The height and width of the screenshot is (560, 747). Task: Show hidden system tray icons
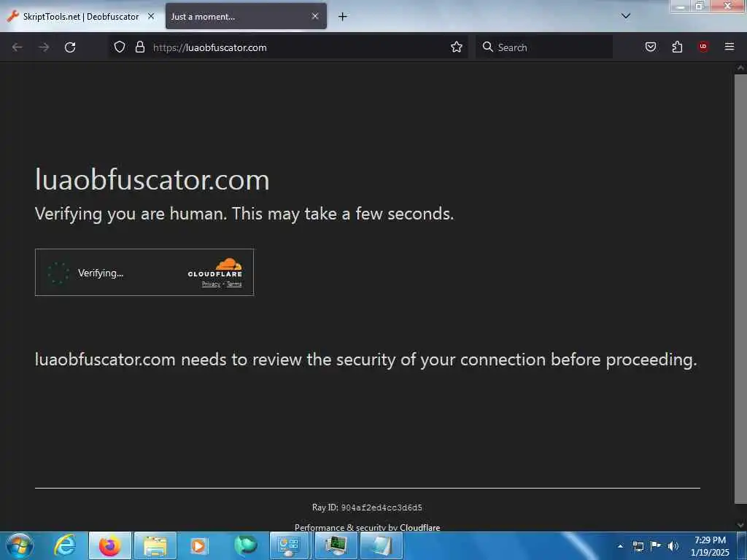620,546
